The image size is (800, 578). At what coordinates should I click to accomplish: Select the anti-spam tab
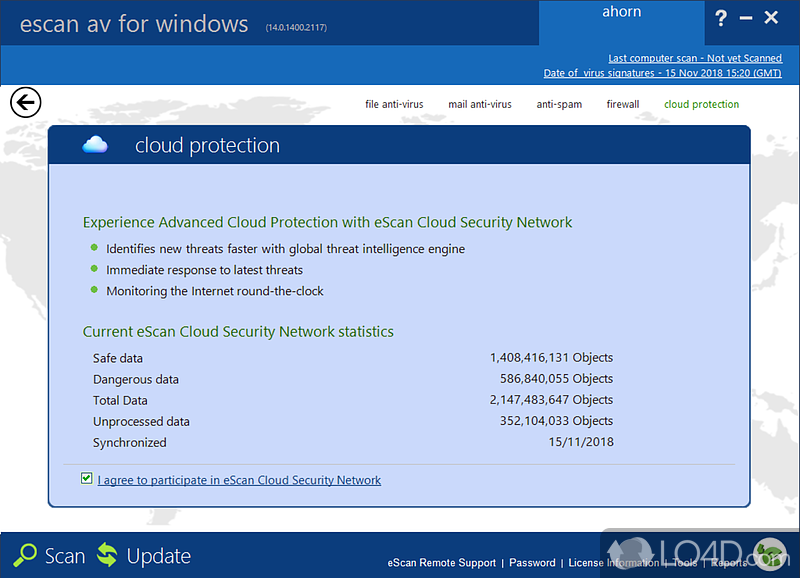coord(559,104)
